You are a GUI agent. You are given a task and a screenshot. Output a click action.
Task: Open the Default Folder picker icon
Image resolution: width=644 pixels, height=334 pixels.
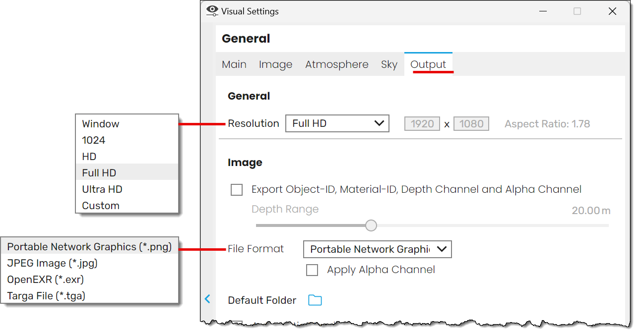coord(315,300)
